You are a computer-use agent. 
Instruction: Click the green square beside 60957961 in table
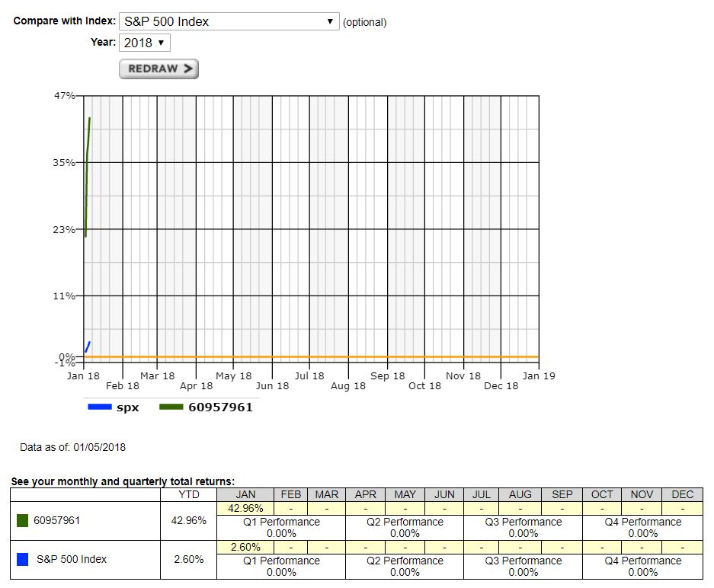point(22,520)
